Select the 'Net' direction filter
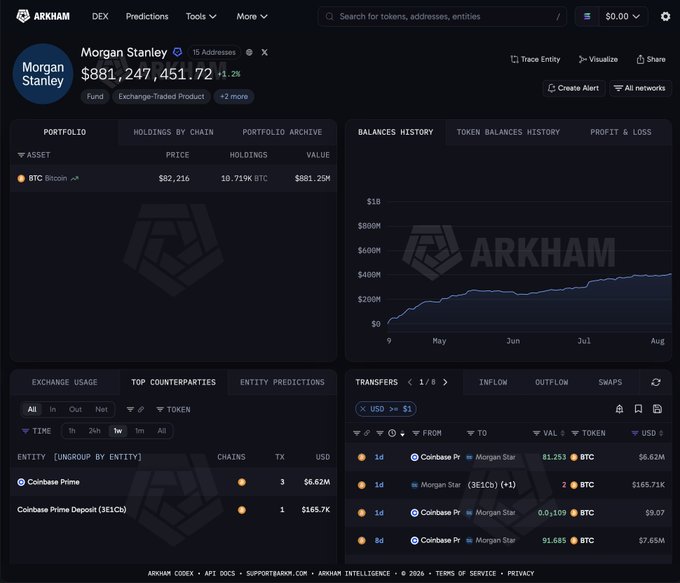This screenshot has height=583, width=680. pos(101,409)
